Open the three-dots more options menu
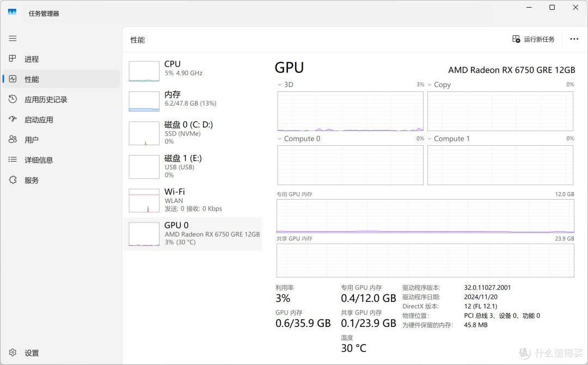The image size is (588, 365). click(x=574, y=39)
